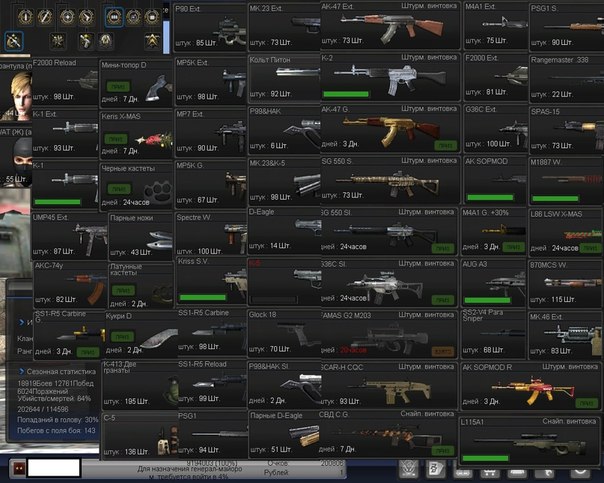Select the K-413 Две гранаты item card

(x=140, y=384)
